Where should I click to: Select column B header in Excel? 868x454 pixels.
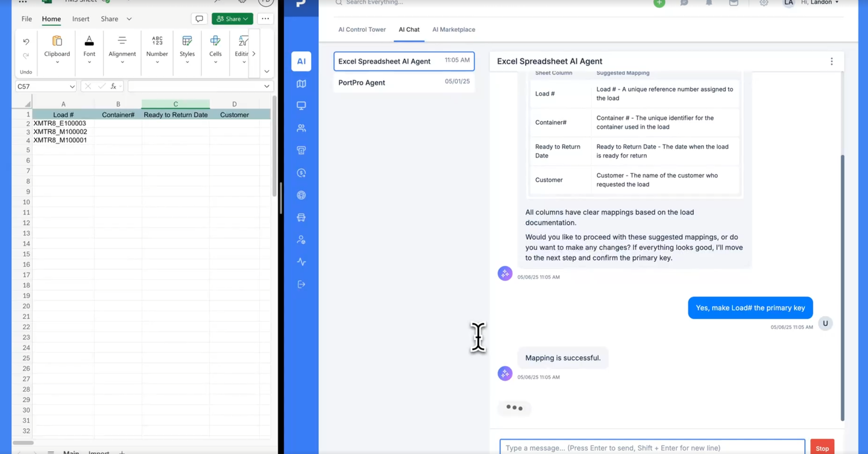(x=118, y=104)
